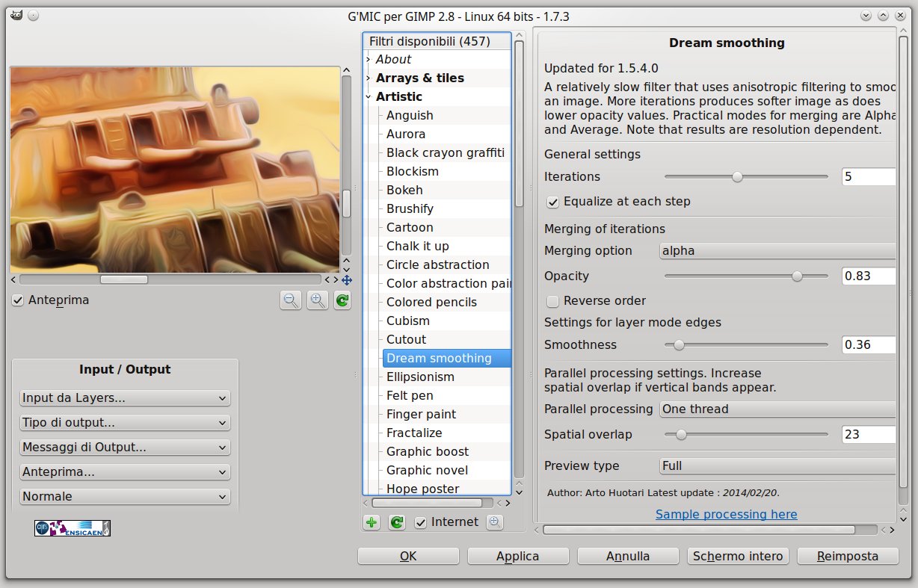Image resolution: width=918 pixels, height=588 pixels.
Task: Click the filter preview image
Action: click(x=175, y=170)
